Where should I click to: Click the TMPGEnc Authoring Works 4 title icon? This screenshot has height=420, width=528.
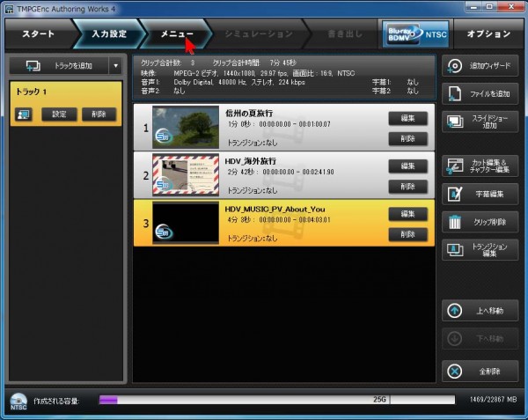point(9,9)
